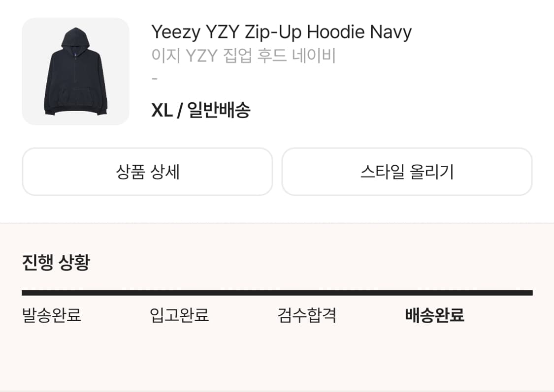
Task: Click the hood of the hoodie image
Action: 76,38
